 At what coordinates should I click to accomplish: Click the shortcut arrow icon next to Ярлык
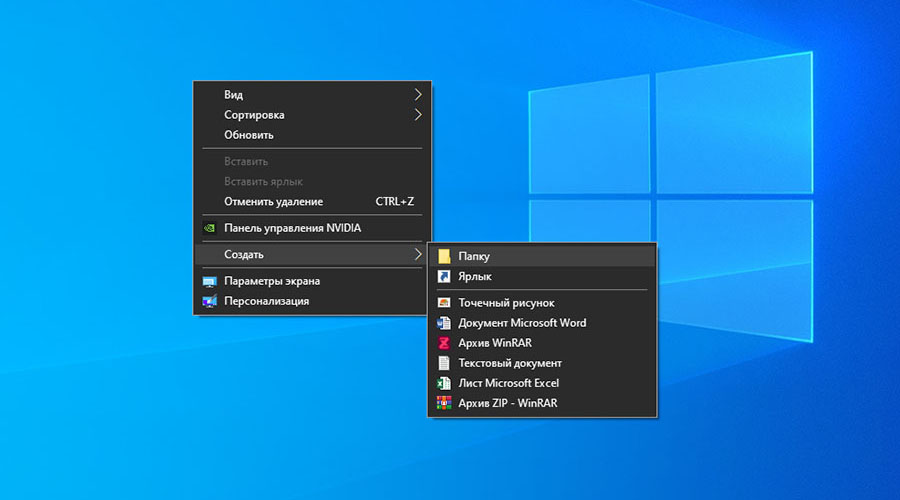point(444,276)
